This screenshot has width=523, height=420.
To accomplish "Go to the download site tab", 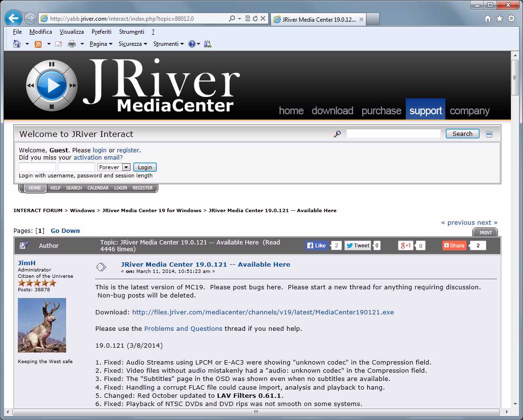I will 332,111.
